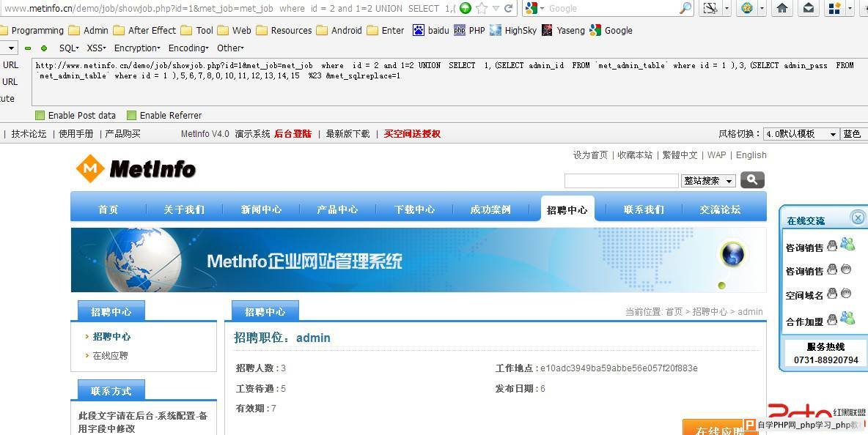The height and width of the screenshot is (435, 868).
Task: Click inside the site search input field
Action: pyautogui.click(x=621, y=181)
